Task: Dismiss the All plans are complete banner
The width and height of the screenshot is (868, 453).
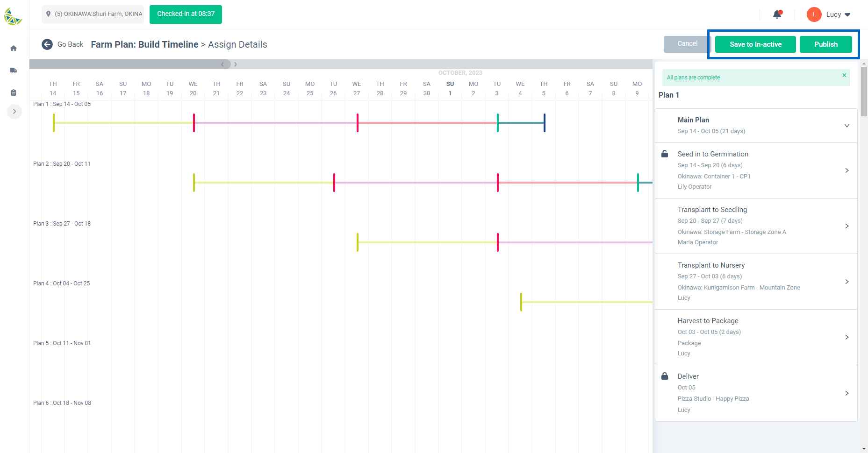Action: click(x=844, y=75)
